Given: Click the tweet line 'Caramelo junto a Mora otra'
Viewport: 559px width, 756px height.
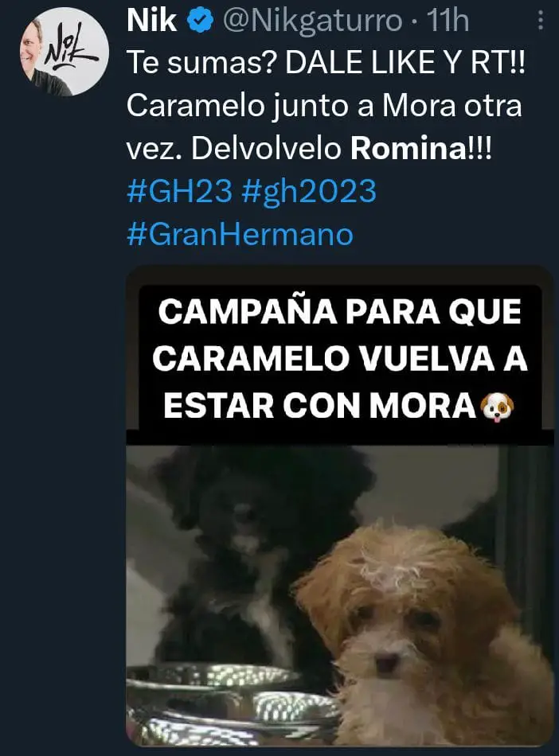Looking at the screenshot, I should click(x=324, y=106).
